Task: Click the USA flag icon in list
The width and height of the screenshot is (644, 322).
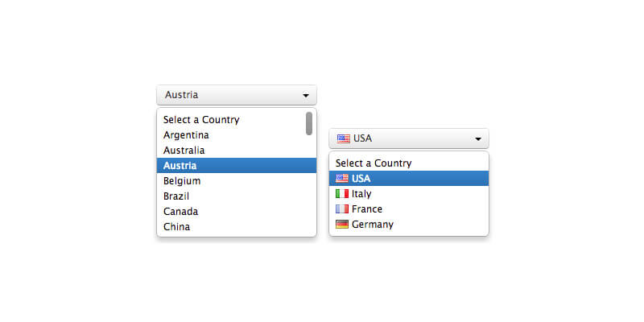Action: click(x=342, y=179)
